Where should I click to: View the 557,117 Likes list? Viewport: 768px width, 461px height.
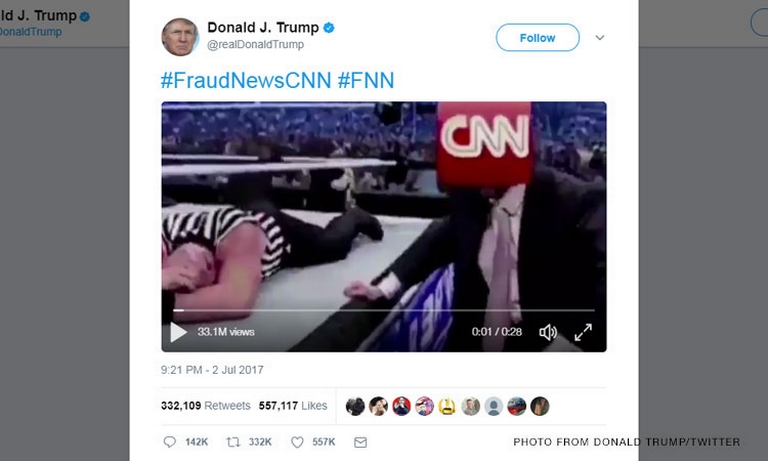[x=293, y=406]
